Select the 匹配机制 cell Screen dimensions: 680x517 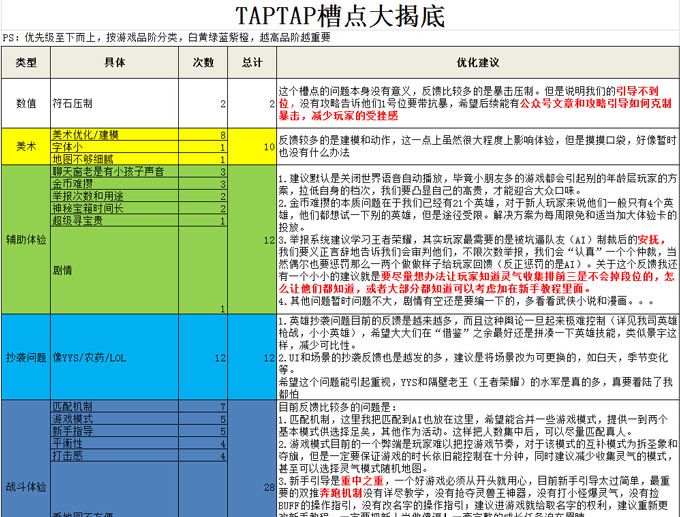[114, 406]
